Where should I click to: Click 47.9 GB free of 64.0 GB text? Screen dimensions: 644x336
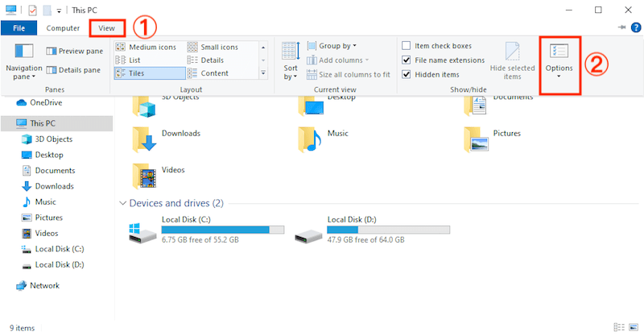366,240
